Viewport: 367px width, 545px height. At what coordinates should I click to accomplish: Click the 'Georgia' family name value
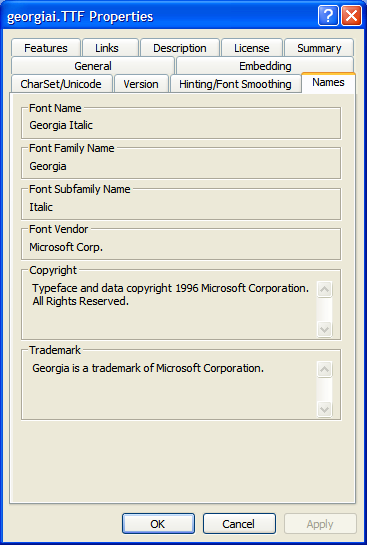[x=48, y=166]
